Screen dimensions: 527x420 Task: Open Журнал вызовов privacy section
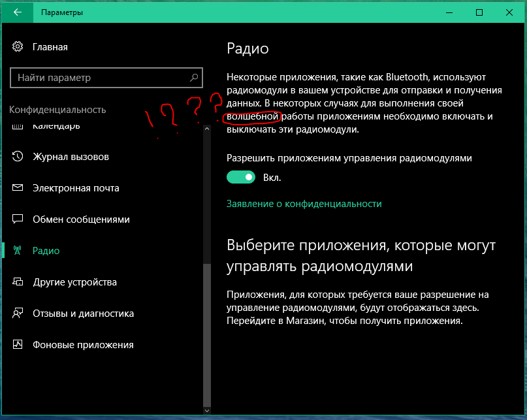(x=103, y=157)
